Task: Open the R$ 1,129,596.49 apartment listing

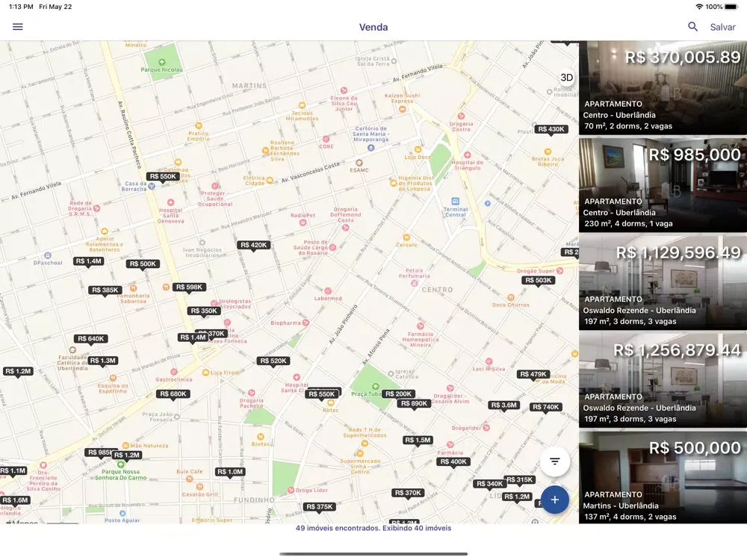Action: [x=663, y=283]
